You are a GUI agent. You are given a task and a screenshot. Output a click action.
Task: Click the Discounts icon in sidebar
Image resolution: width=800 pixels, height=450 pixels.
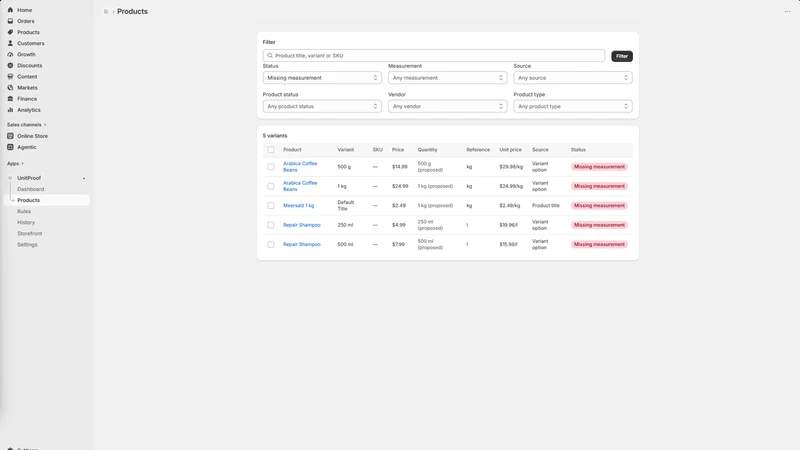click(x=10, y=65)
